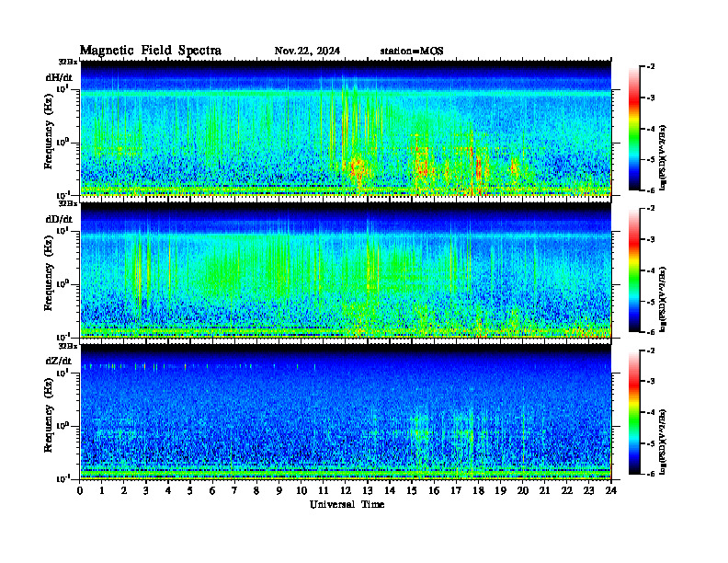The image size is (728, 563).
Task: Click the color bar of the dZ/dt panel
Action: pos(633,412)
